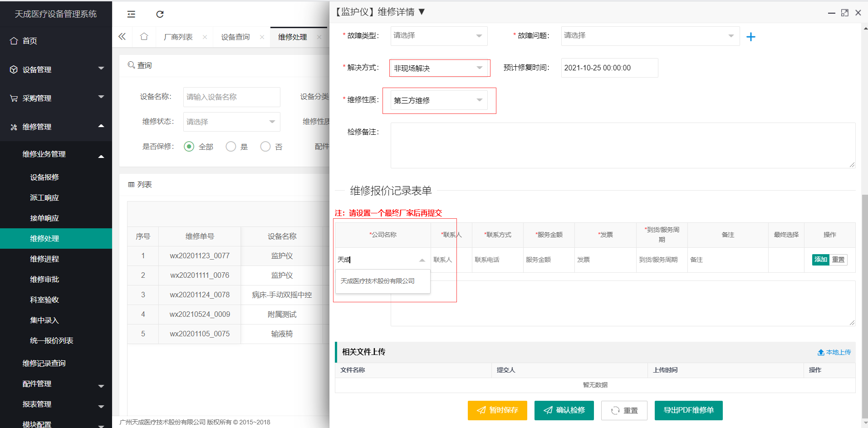Click the 检修备注 text area
Screen dimensions: 868x428
click(623, 145)
